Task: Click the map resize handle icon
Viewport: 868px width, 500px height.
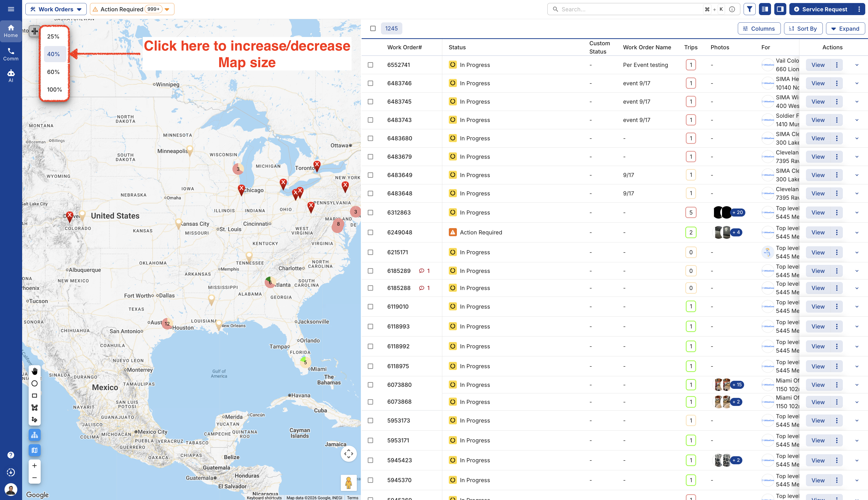Action: tap(35, 31)
